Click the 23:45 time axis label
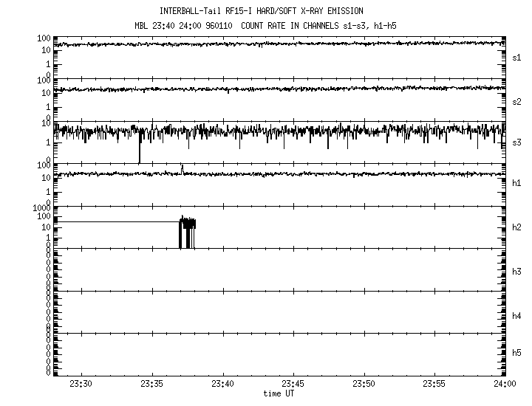532x406 pixels. (x=293, y=384)
